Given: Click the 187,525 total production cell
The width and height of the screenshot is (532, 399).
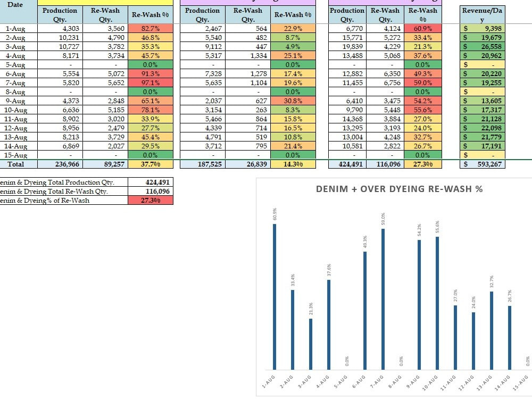Looking at the screenshot, I should tap(203, 164).
